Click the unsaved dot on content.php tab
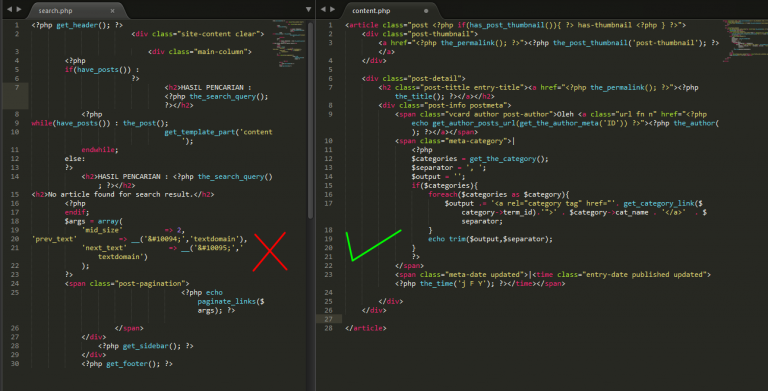 [x=426, y=10]
